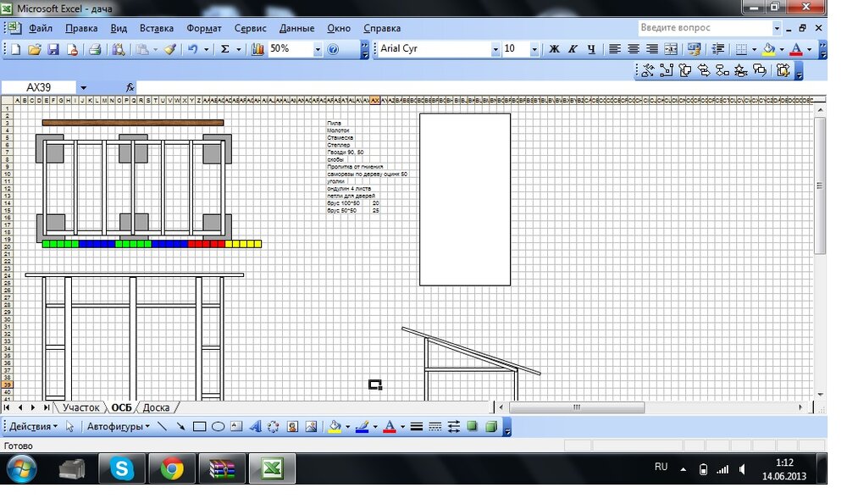Switch to the Доска sheet tab
Image resolution: width=847 pixels, height=504 pixels.
coord(156,407)
